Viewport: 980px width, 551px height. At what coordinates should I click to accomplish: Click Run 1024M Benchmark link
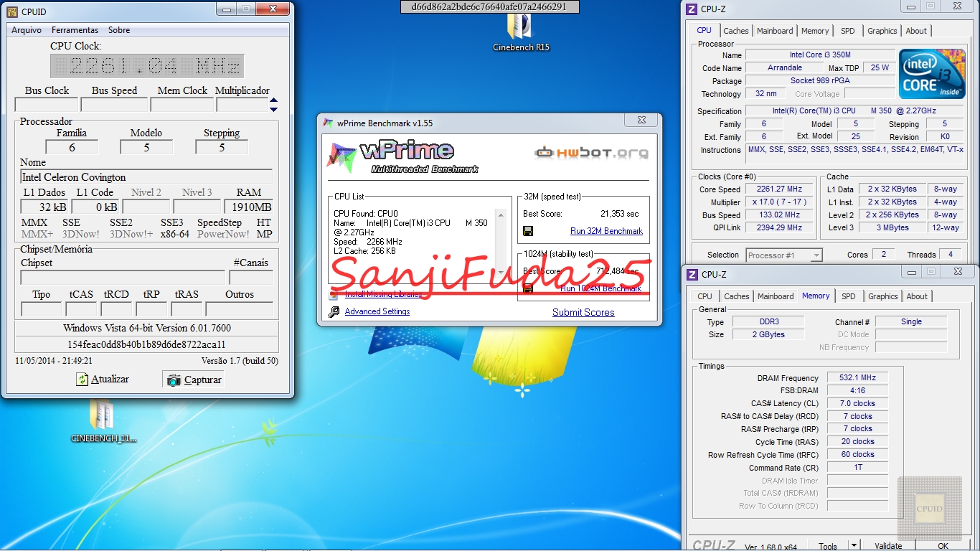pos(601,288)
